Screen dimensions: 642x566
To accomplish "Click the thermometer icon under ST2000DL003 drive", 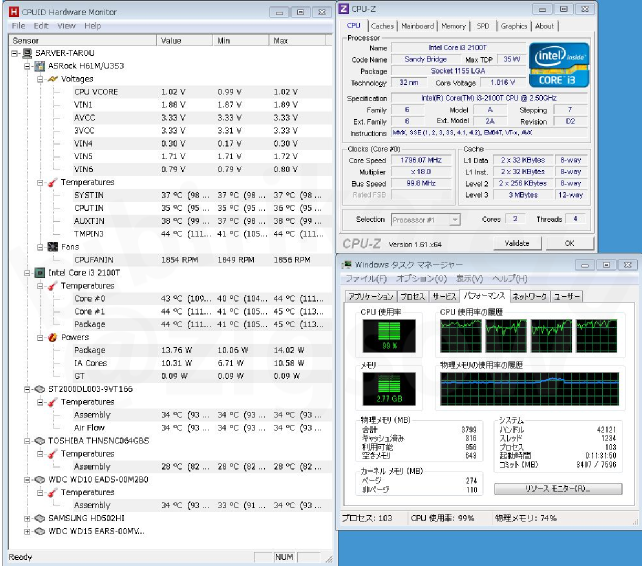I will pyautogui.click(x=53, y=402).
